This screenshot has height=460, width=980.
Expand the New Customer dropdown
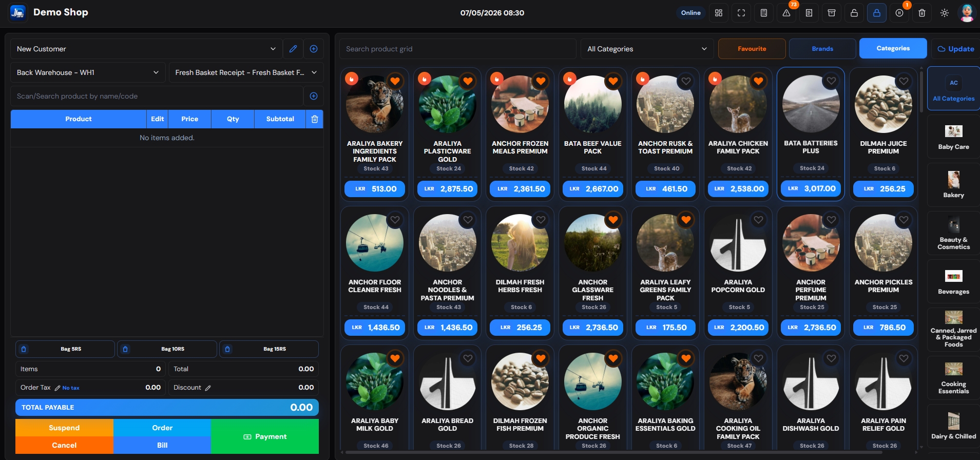pos(146,49)
